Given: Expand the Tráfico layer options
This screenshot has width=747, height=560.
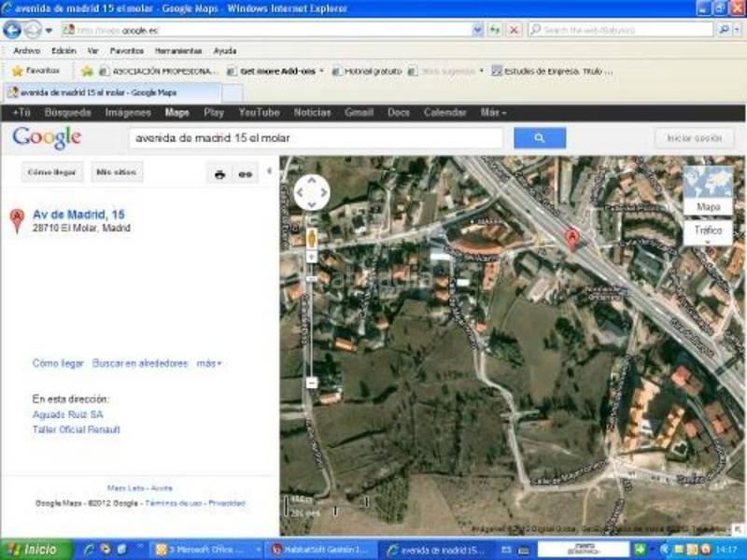Looking at the screenshot, I should [x=708, y=232].
